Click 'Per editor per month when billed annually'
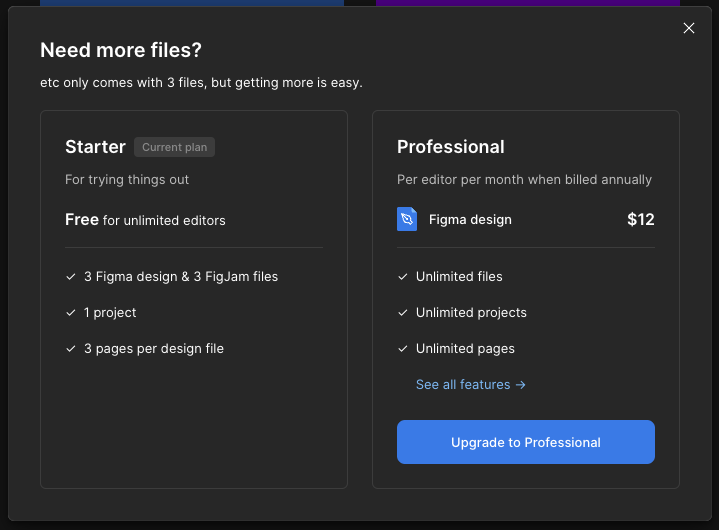 click(524, 179)
